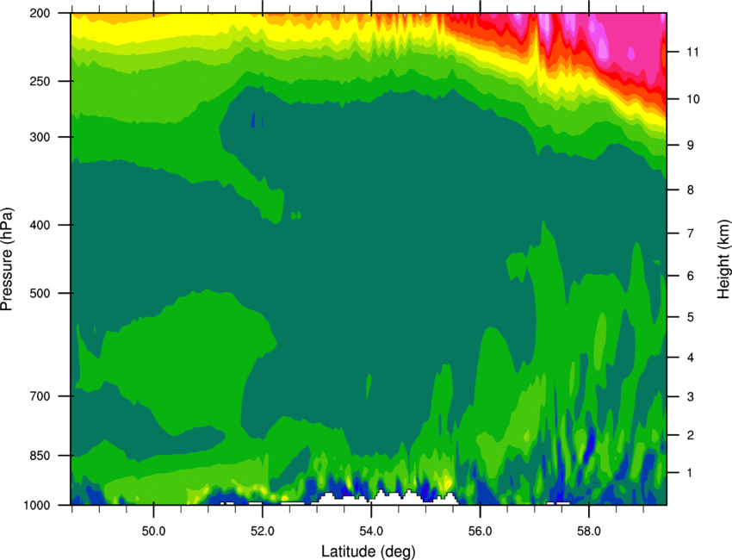
Task: Click the height label 3 km
Action: coord(691,397)
